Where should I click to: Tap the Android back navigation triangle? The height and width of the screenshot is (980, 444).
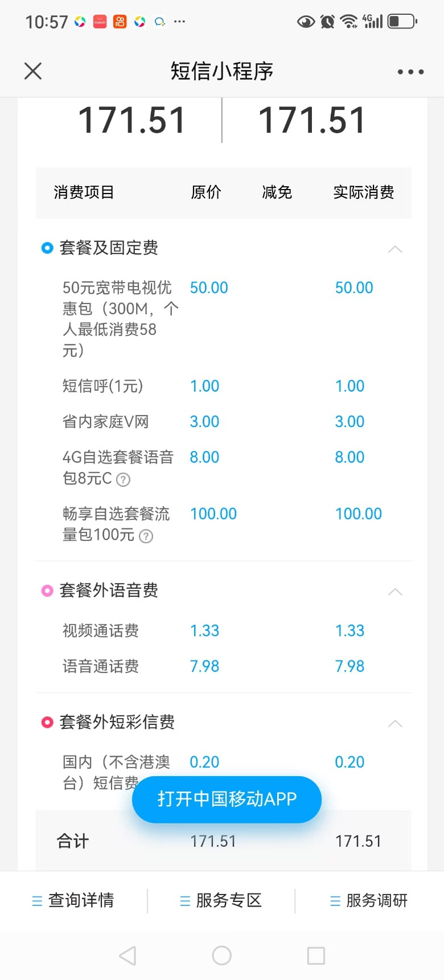128,956
